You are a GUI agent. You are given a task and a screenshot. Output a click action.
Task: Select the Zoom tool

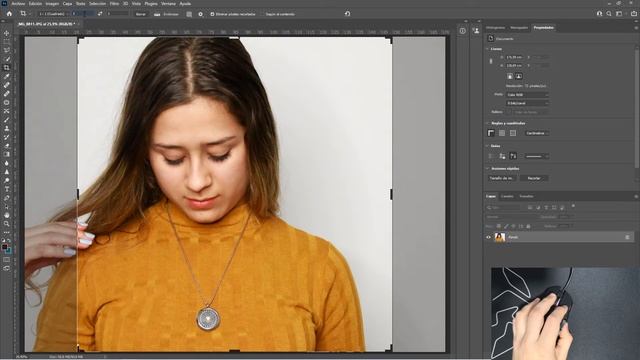tap(7, 224)
